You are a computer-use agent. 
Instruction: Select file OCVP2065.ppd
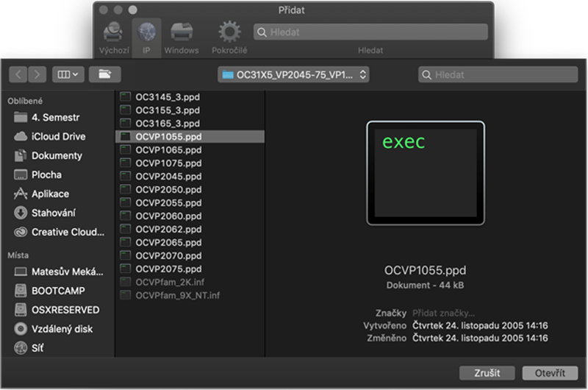coord(190,243)
